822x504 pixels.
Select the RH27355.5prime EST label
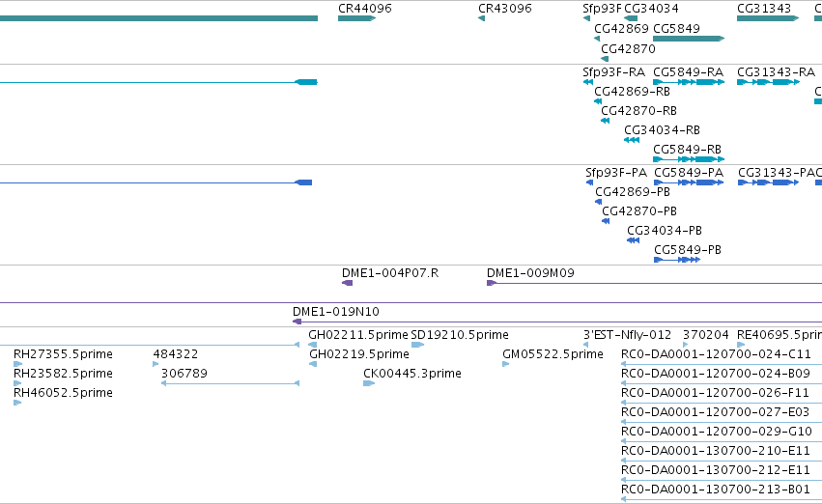tap(63, 354)
